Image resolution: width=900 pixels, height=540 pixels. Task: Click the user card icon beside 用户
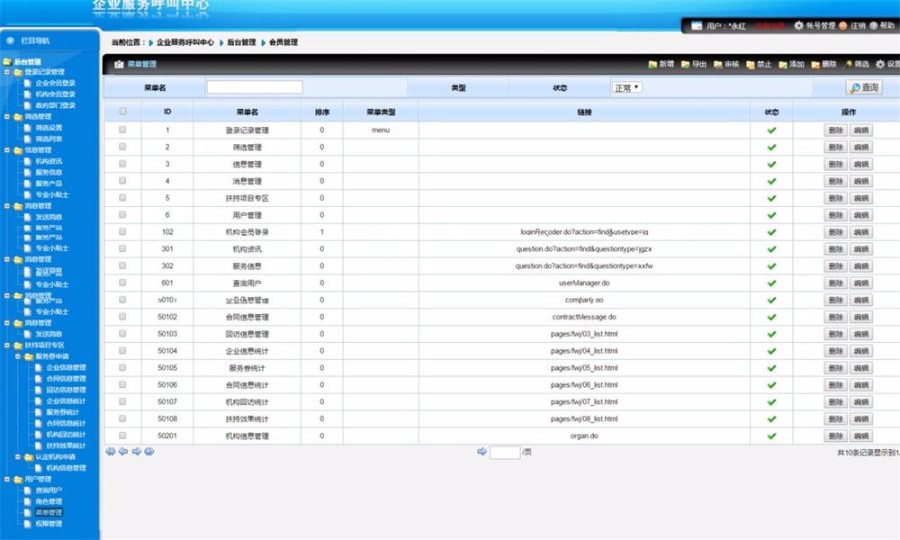point(696,26)
